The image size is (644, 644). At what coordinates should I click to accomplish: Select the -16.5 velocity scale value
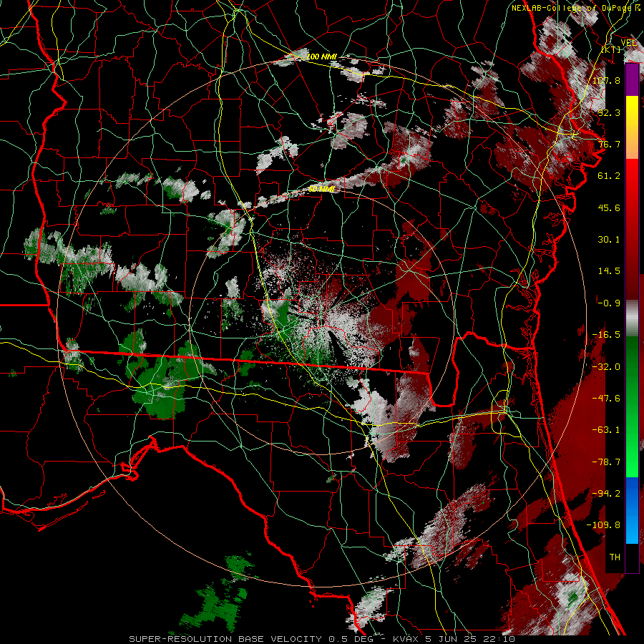(606, 335)
